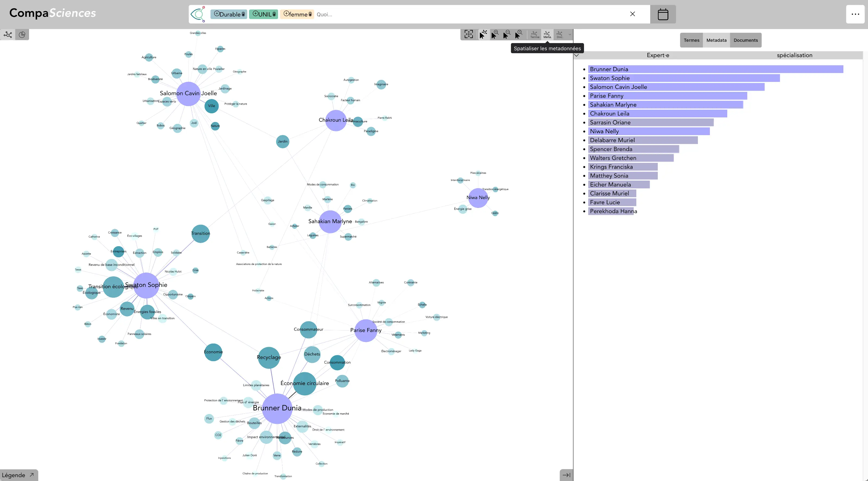Activate the zoom-out cursor tool
The height and width of the screenshot is (481, 868).
click(507, 34)
